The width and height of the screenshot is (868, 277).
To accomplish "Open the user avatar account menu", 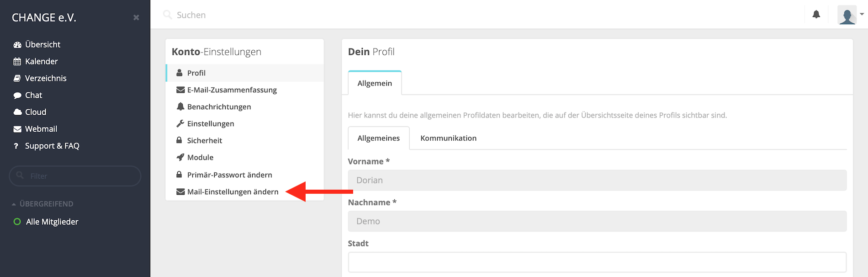I will (850, 15).
